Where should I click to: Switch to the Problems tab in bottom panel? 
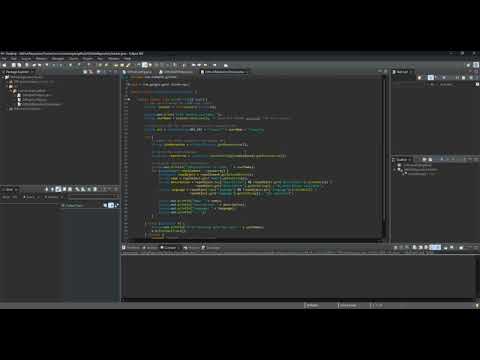point(132,248)
